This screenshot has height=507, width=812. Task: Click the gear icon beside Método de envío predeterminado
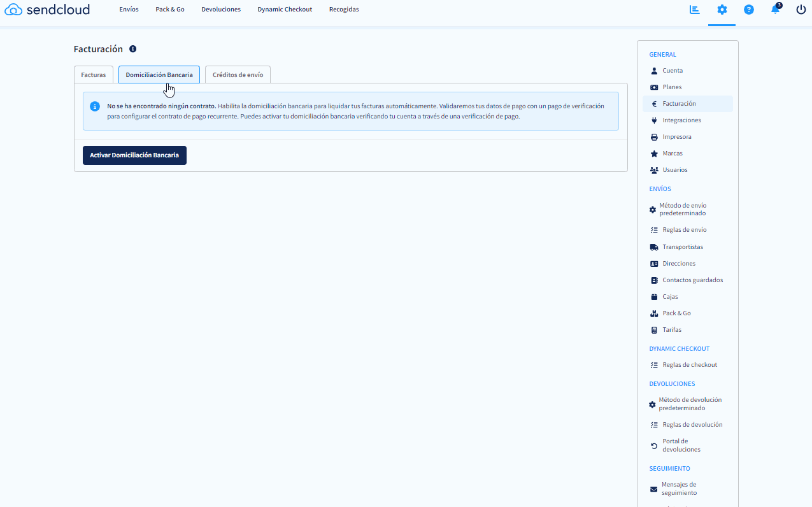click(652, 210)
